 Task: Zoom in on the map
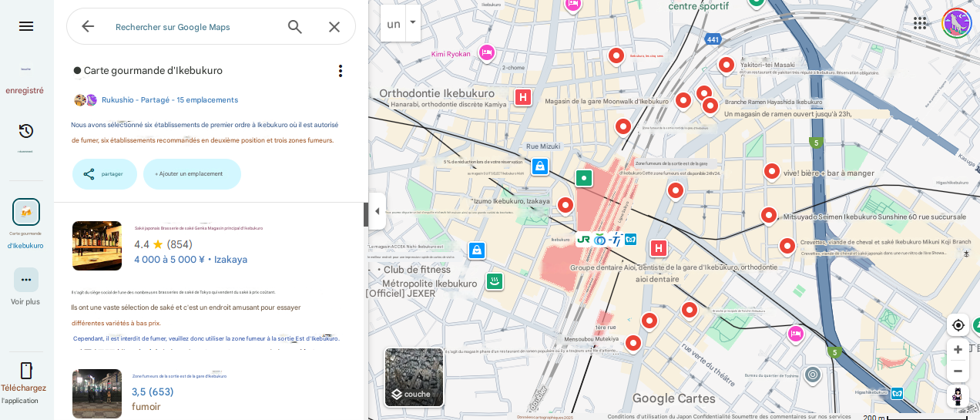(958, 350)
